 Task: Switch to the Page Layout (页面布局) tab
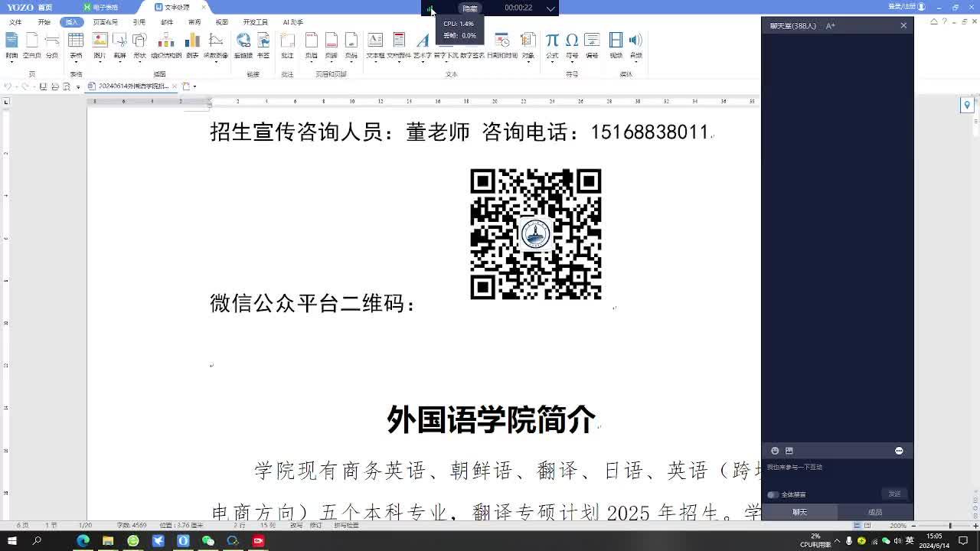(106, 22)
